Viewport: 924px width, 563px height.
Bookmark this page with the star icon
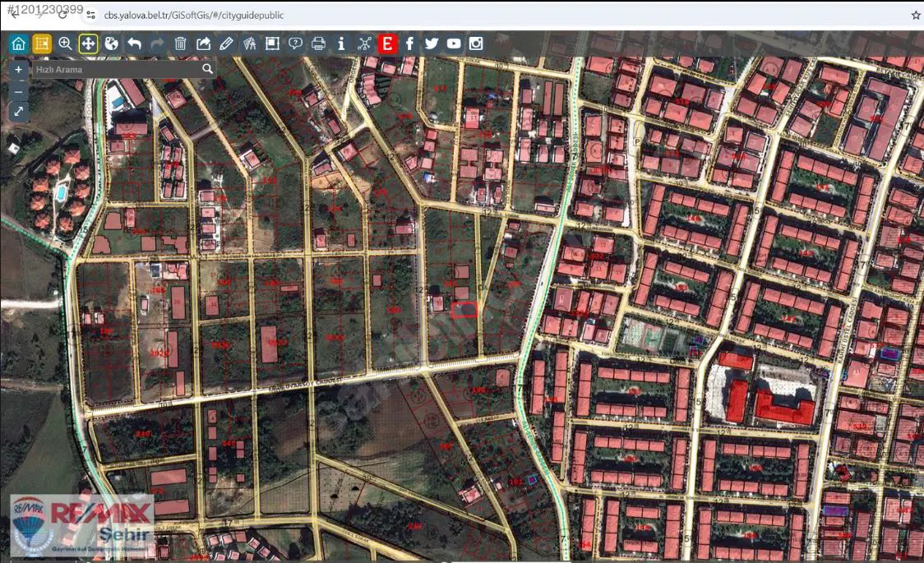click(x=915, y=16)
